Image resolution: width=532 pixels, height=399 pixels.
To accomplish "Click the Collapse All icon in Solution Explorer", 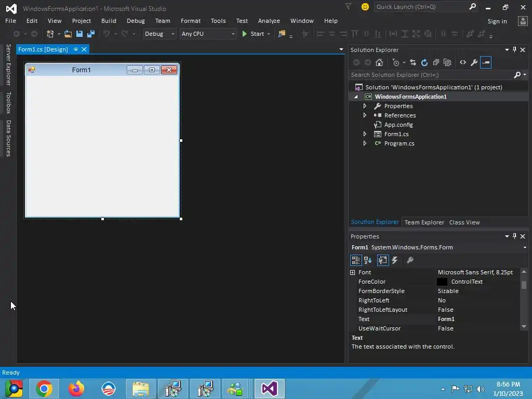I will (436, 62).
